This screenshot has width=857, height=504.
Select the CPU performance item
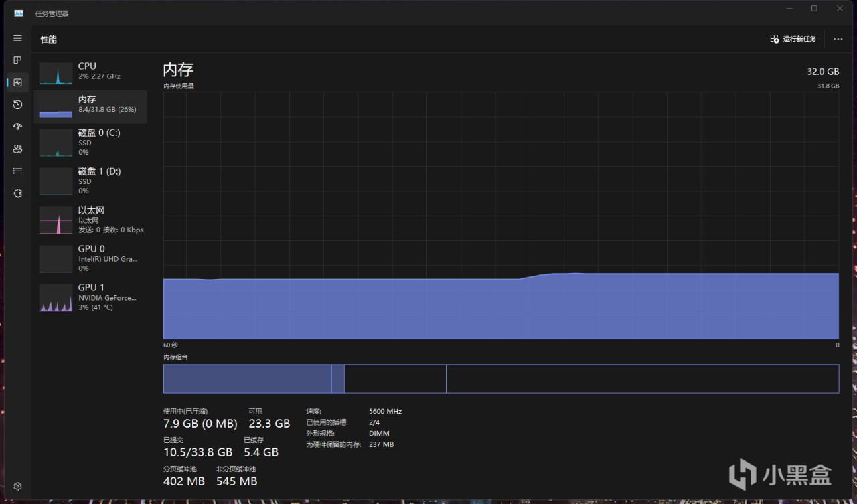click(90, 72)
